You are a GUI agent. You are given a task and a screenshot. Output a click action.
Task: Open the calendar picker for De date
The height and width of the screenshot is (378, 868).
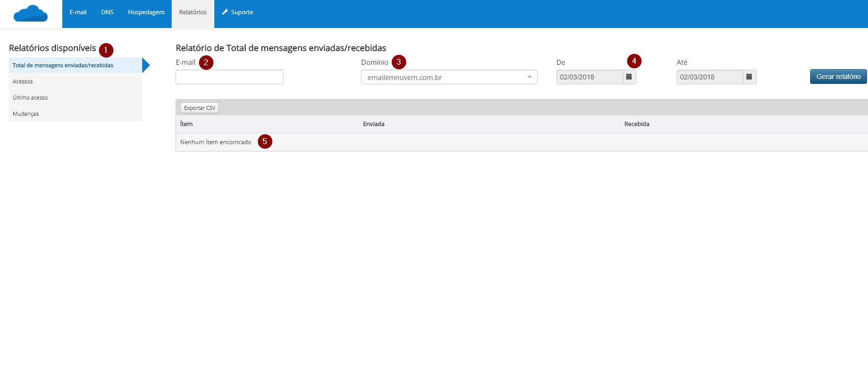point(629,77)
